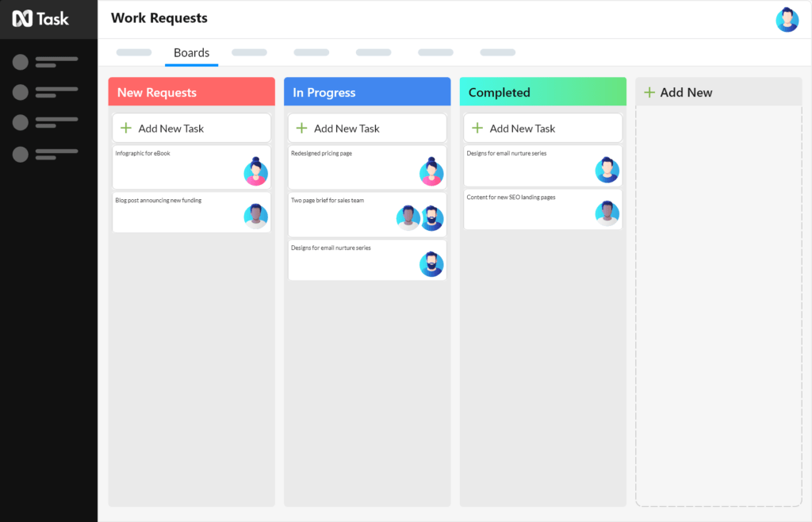Screen dimensions: 812x522
Task: Click the second sidebar menu icon
Action: (20, 92)
